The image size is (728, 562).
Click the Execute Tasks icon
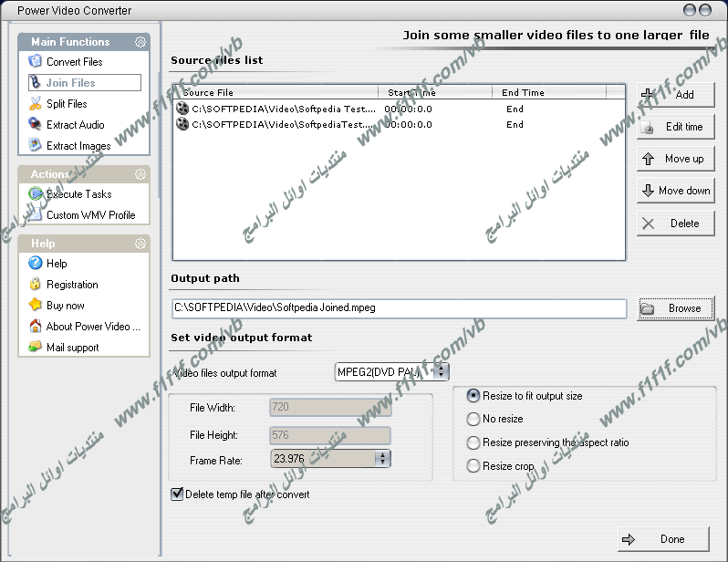pyautogui.click(x=36, y=194)
